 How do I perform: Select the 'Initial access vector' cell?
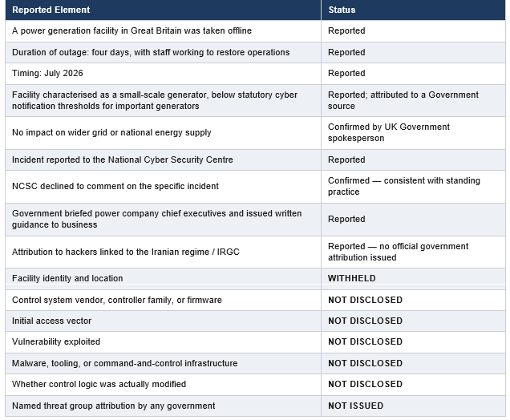[163, 321]
